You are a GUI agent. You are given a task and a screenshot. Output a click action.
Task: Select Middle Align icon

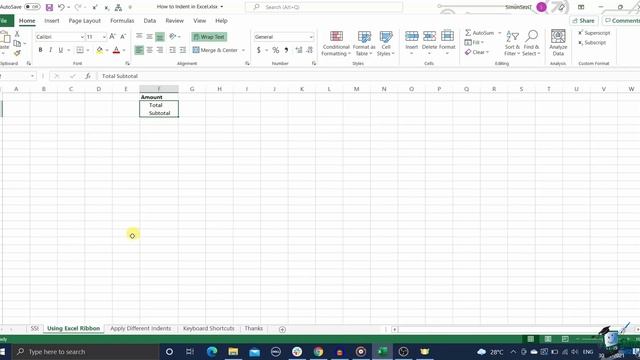tap(149, 36)
